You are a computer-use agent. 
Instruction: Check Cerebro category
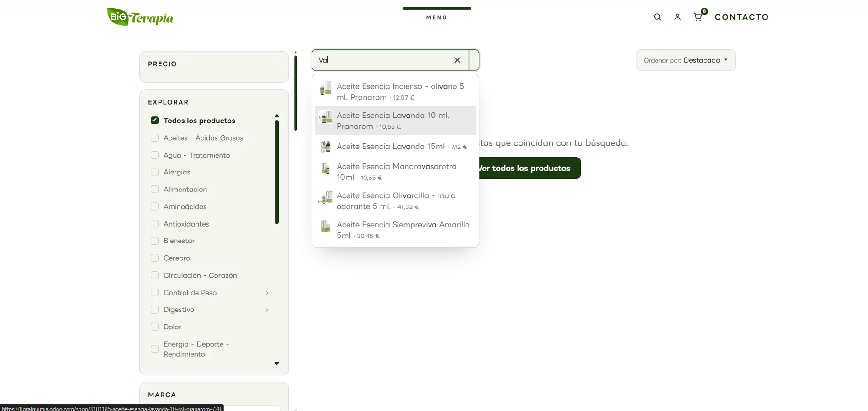point(154,258)
